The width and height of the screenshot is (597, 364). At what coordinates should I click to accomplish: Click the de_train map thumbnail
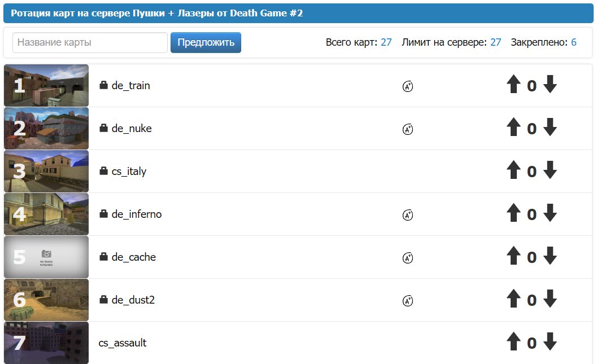click(x=46, y=85)
